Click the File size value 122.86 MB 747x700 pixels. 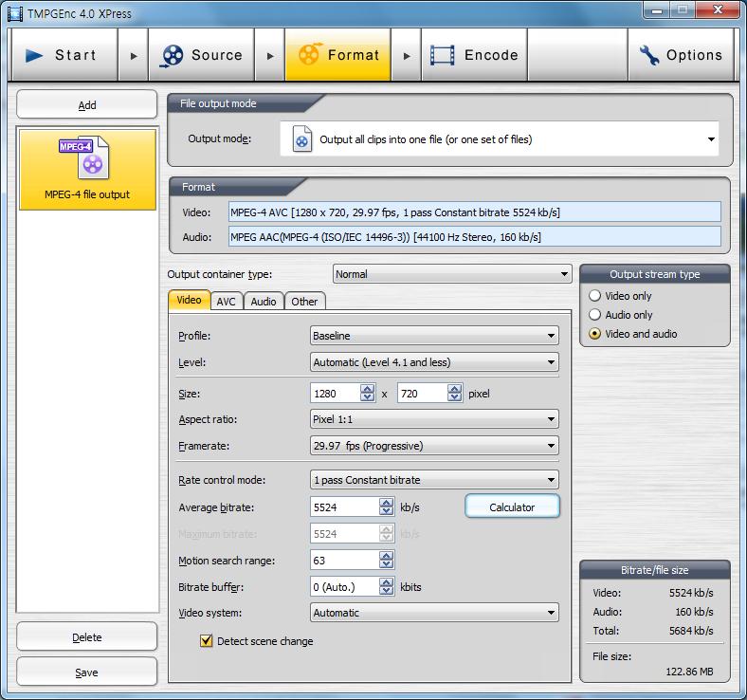[x=689, y=672]
